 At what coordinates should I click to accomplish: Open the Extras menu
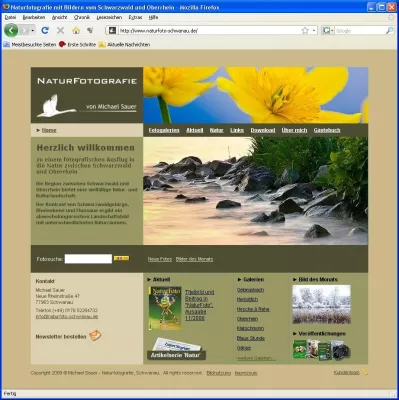135,17
